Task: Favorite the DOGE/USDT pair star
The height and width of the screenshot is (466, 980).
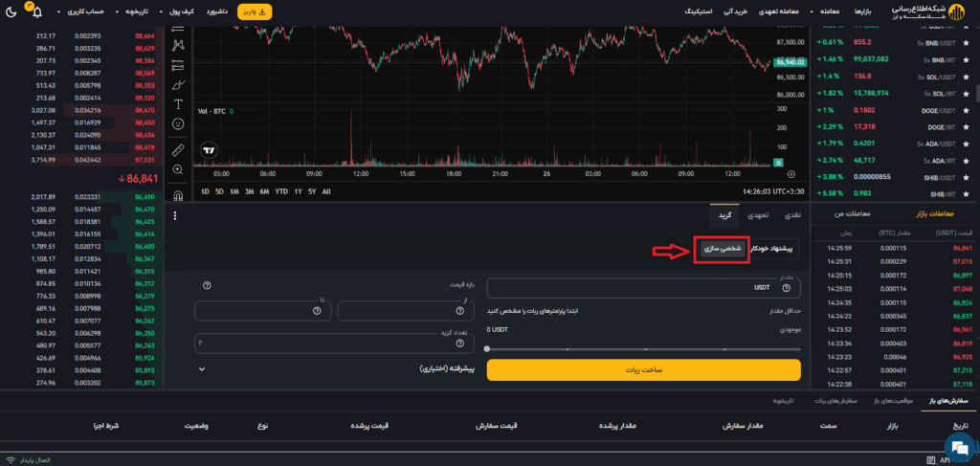Action: [967, 111]
